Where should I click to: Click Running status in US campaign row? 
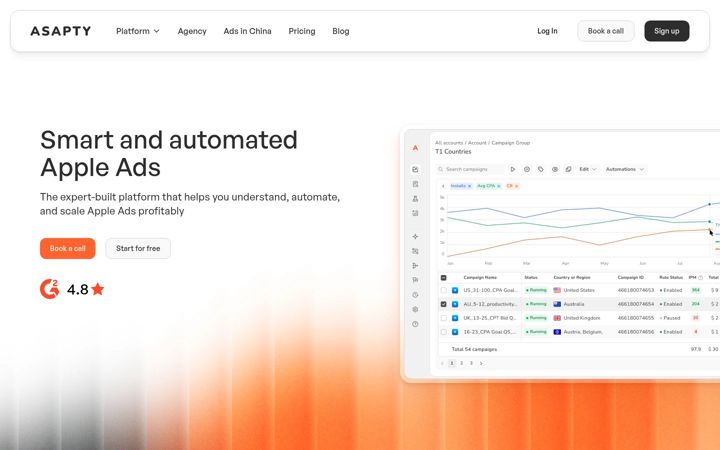click(x=536, y=290)
